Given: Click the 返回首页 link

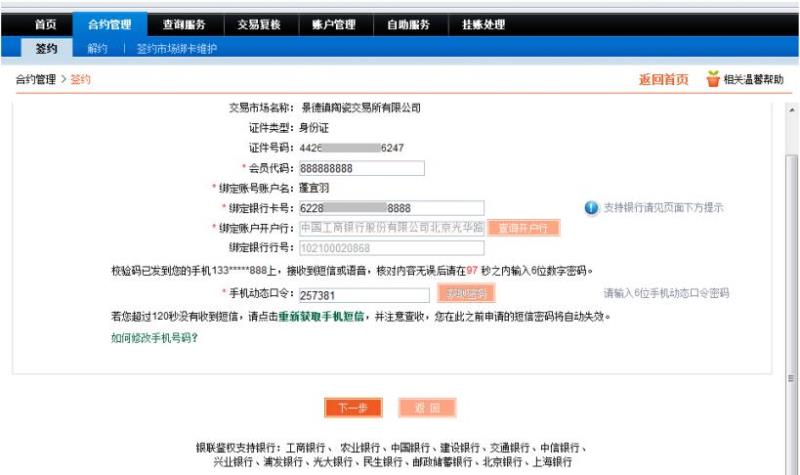Looking at the screenshot, I should (663, 80).
